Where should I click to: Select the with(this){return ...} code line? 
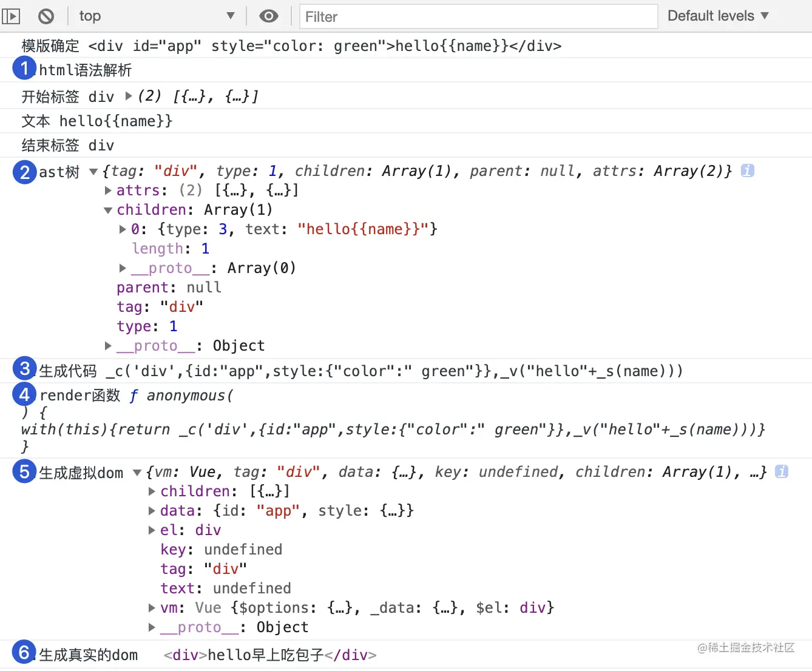click(x=393, y=430)
